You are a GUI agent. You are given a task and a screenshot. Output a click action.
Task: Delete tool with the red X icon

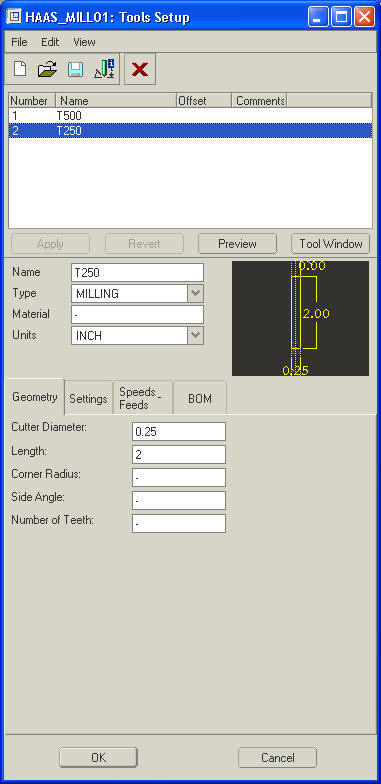point(140,69)
